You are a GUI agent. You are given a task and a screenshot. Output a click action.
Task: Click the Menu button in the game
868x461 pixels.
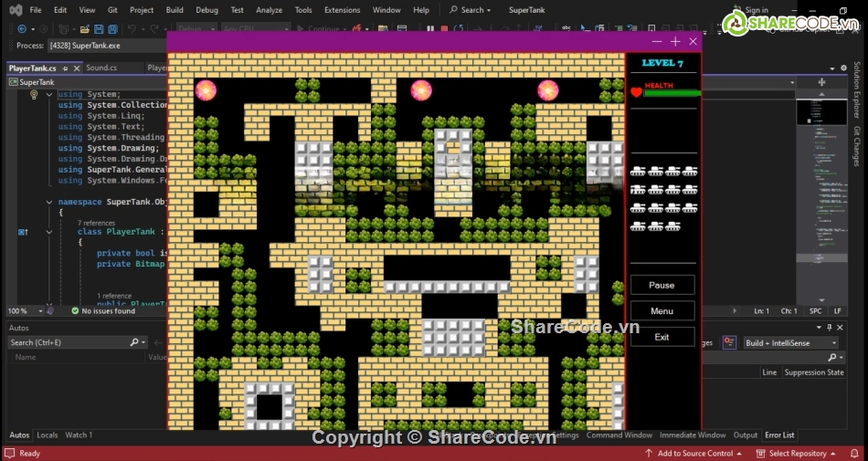[662, 311]
